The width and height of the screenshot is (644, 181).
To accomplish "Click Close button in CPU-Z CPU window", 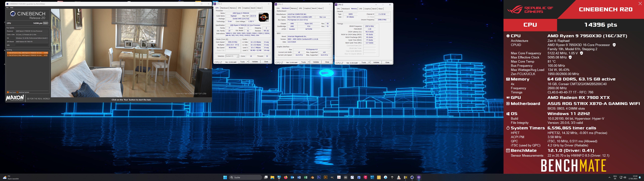I will point(266,62).
